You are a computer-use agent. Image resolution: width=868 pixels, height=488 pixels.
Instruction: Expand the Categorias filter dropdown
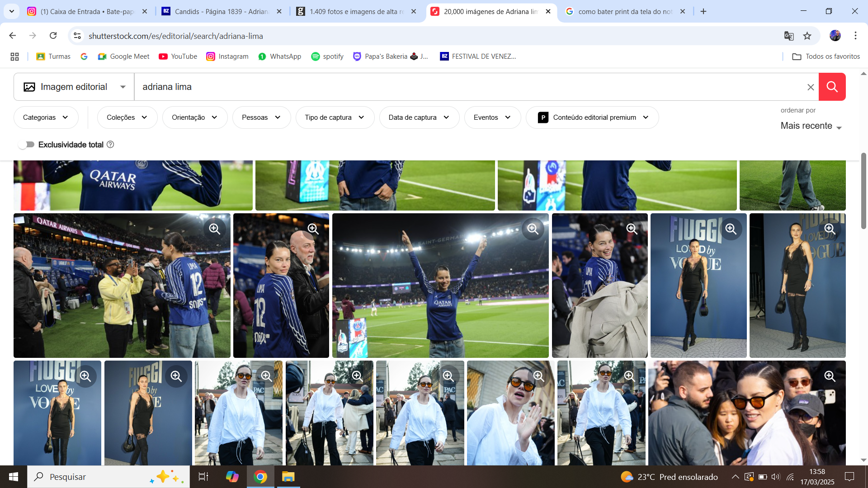46,117
